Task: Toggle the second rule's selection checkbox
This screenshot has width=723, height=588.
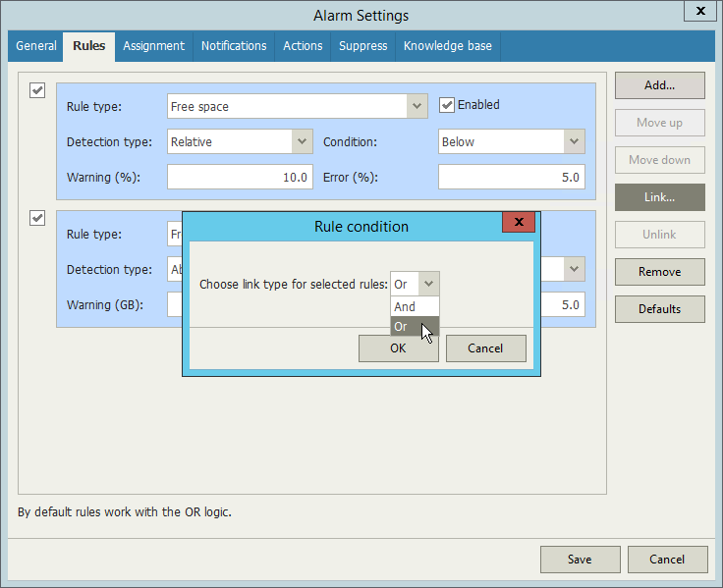Action: pyautogui.click(x=37, y=218)
